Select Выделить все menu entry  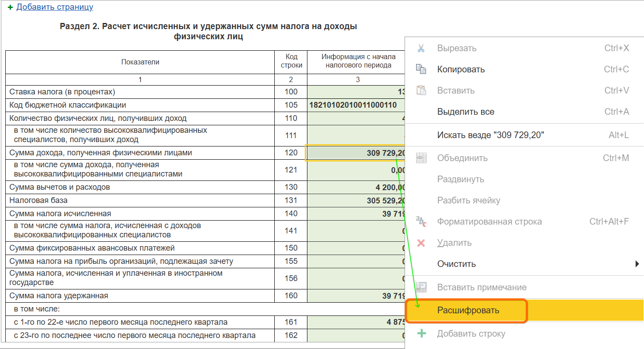pyautogui.click(x=524, y=112)
